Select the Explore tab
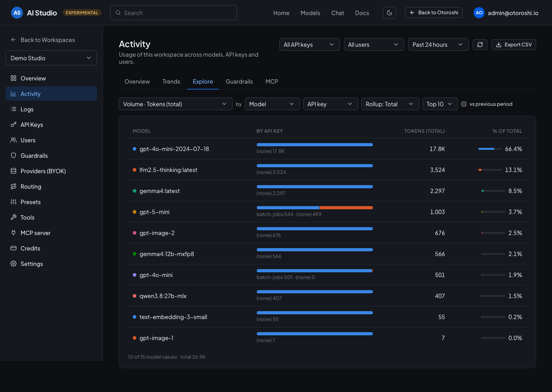Image resolution: width=552 pixels, height=392 pixels. click(x=203, y=81)
